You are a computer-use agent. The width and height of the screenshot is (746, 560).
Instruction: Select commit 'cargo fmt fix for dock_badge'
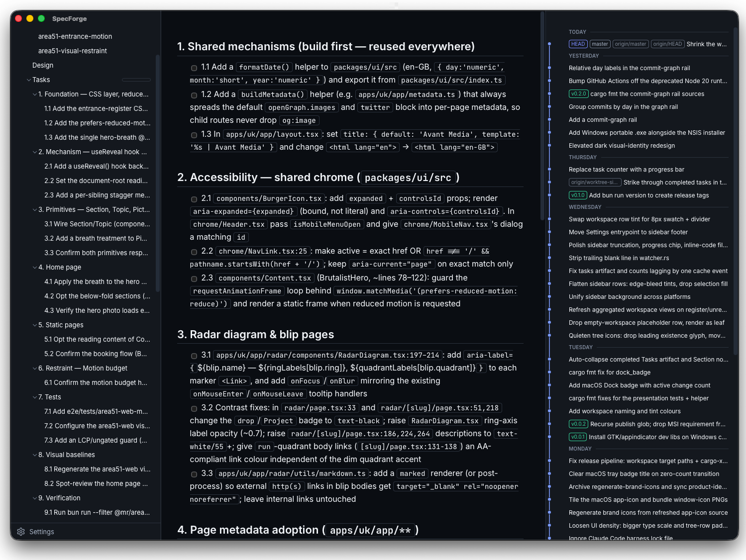click(x=610, y=372)
